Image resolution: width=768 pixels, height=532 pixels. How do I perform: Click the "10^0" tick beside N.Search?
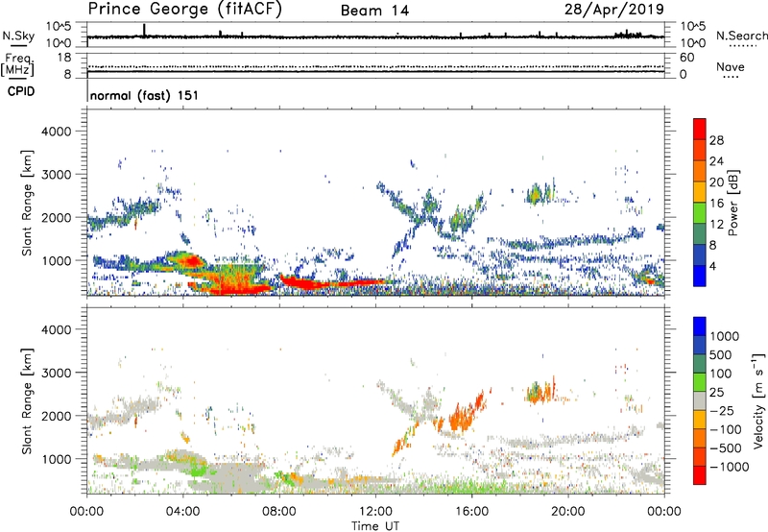tap(692, 43)
